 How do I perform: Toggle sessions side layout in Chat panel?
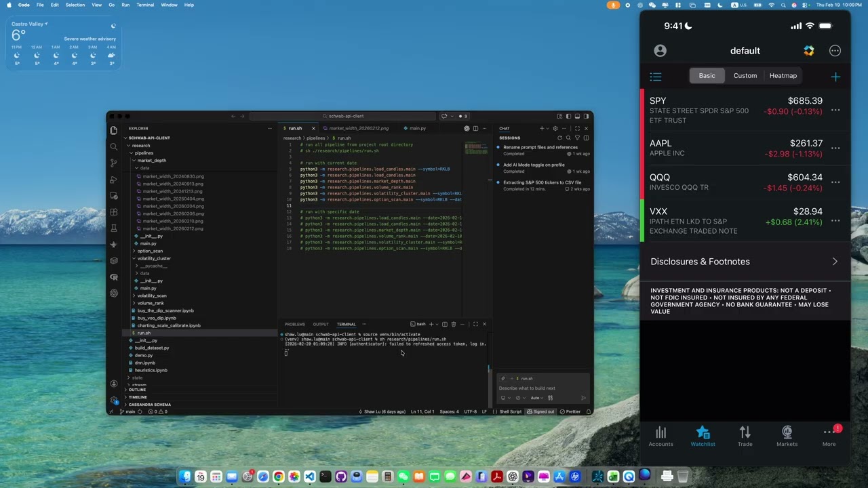[x=586, y=138]
